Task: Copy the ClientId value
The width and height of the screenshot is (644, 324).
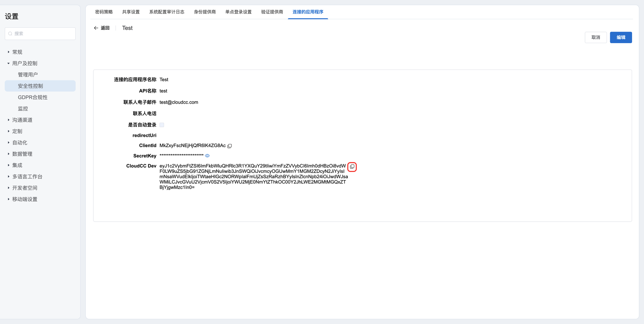Action: point(230,146)
